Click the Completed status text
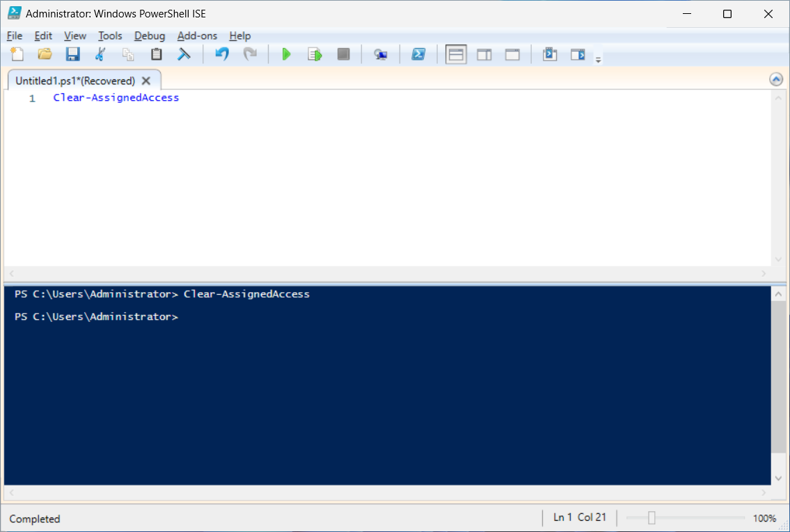Viewport: 790px width, 532px height. coord(34,519)
